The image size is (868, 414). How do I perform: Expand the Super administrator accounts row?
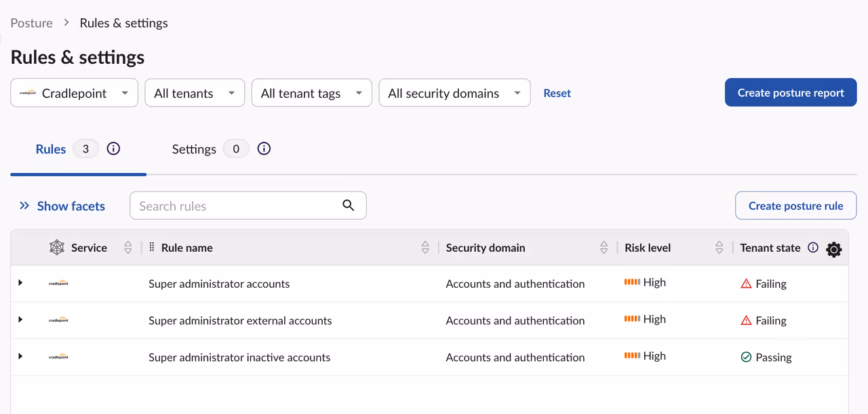coord(20,283)
